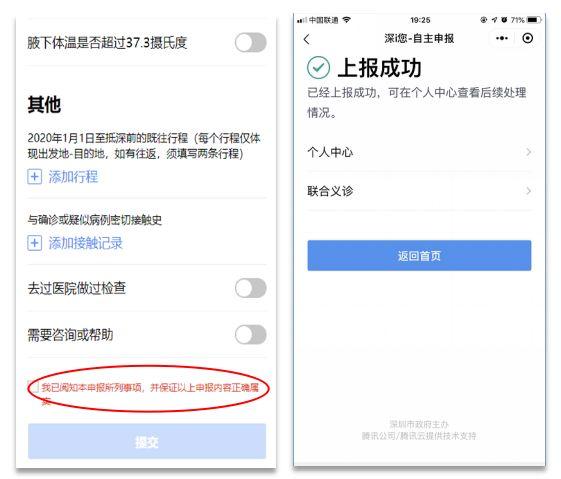Expand the 个人中心 row chevron

click(x=528, y=152)
